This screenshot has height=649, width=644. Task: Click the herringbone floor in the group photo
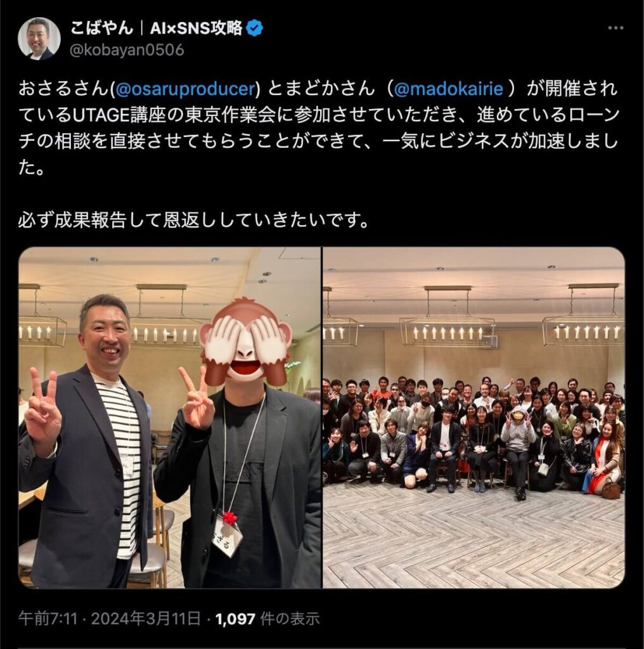(473, 538)
